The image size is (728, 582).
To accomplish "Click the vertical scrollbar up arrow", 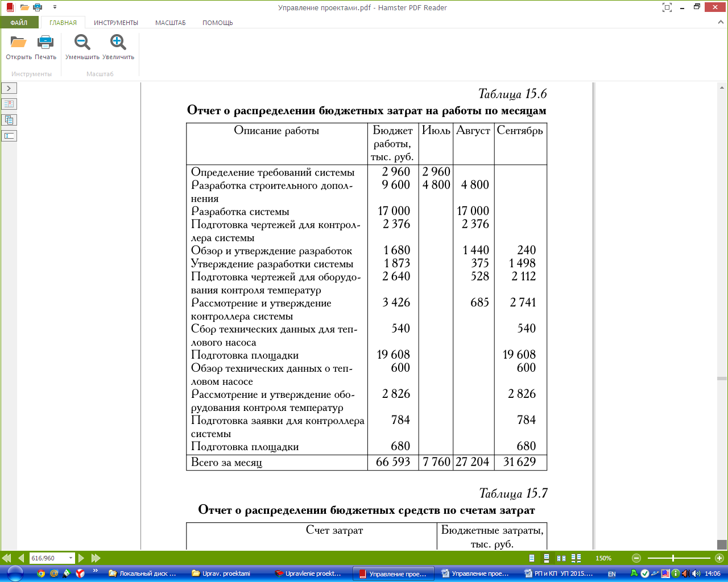I will (x=722, y=88).
